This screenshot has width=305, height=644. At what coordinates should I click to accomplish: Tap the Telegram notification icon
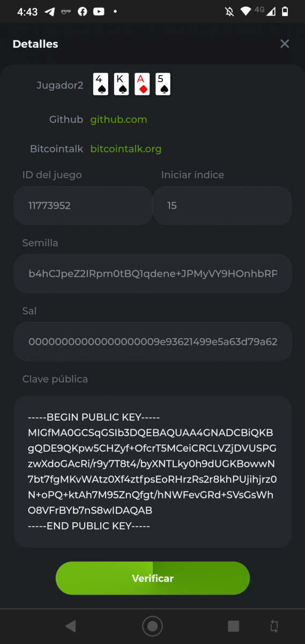click(50, 11)
